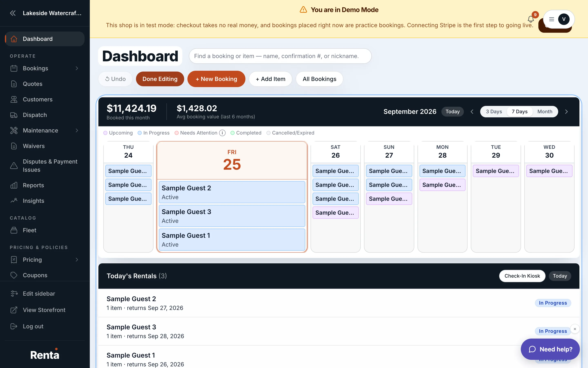Click Done Editing button
The height and width of the screenshot is (368, 588).
click(x=160, y=79)
